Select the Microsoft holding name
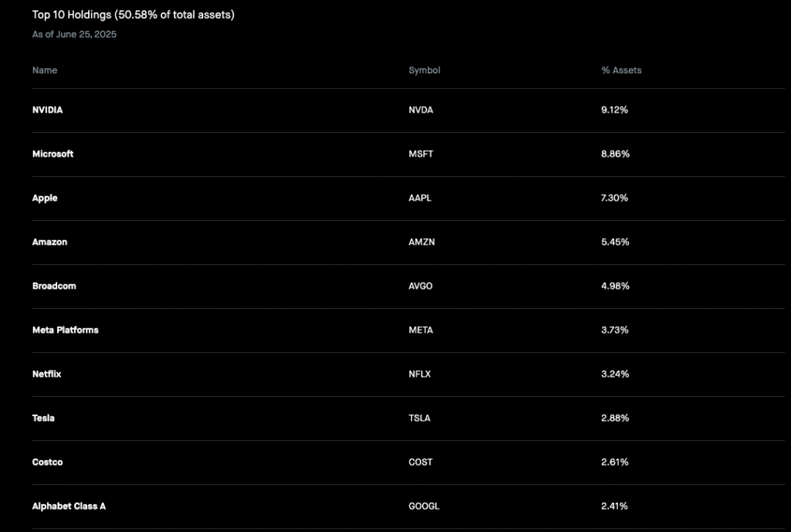The image size is (791, 532). pyautogui.click(x=53, y=154)
